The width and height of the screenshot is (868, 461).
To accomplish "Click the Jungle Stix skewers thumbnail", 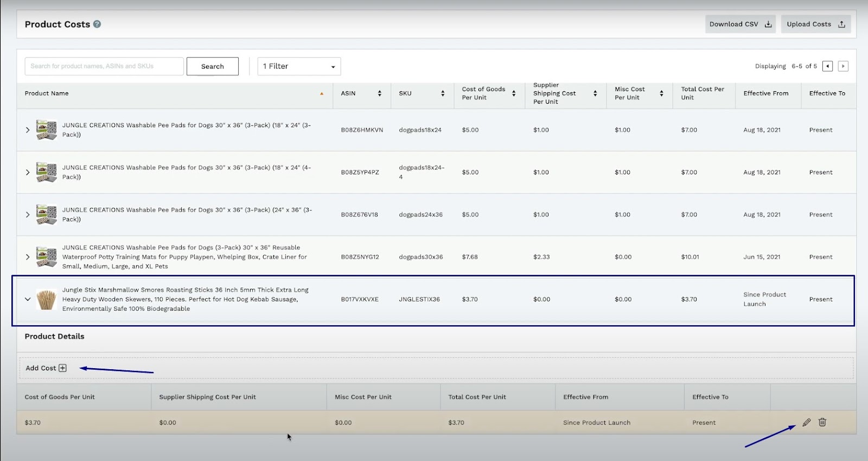I will (47, 299).
